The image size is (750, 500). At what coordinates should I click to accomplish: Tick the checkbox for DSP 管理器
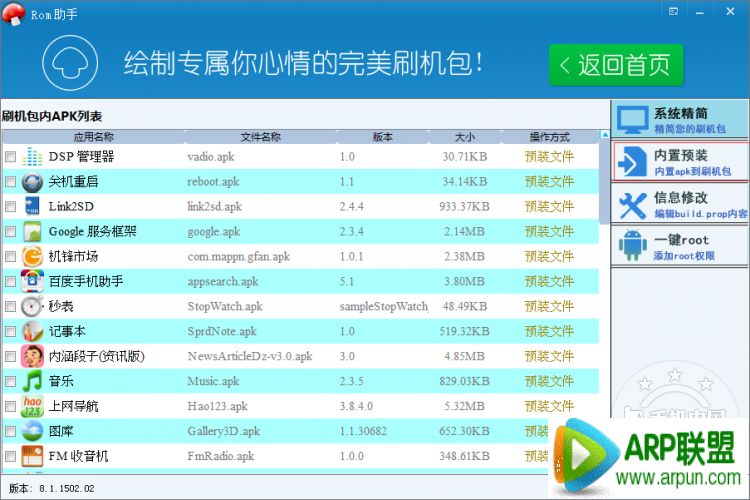pyautogui.click(x=10, y=157)
